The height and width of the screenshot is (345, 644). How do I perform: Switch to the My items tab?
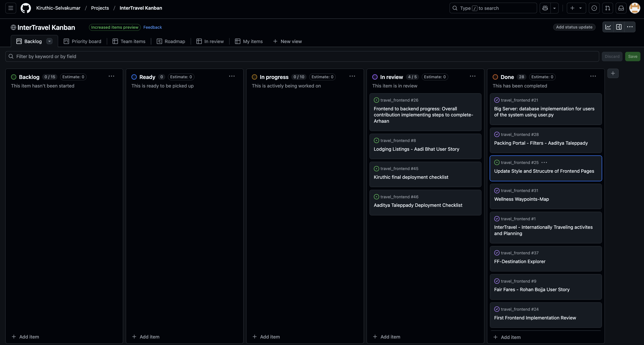(x=249, y=41)
